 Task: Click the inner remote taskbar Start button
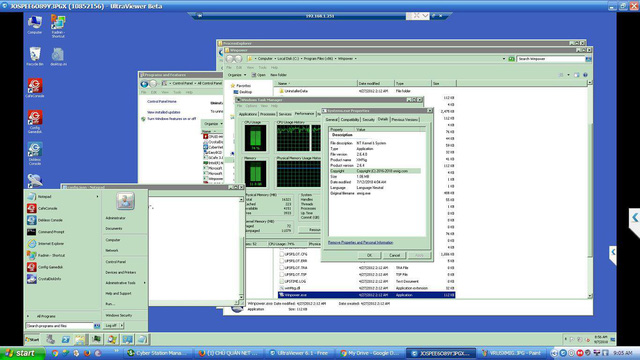32,339
